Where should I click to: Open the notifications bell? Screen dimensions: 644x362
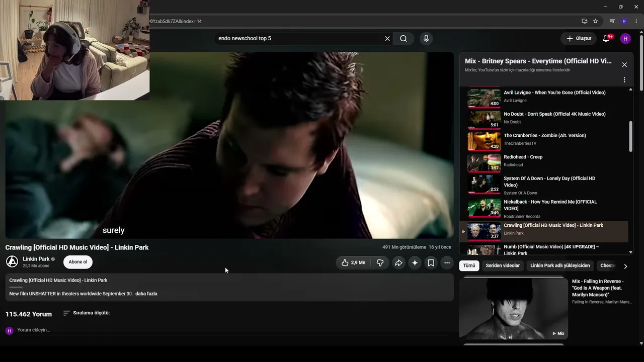607,39
